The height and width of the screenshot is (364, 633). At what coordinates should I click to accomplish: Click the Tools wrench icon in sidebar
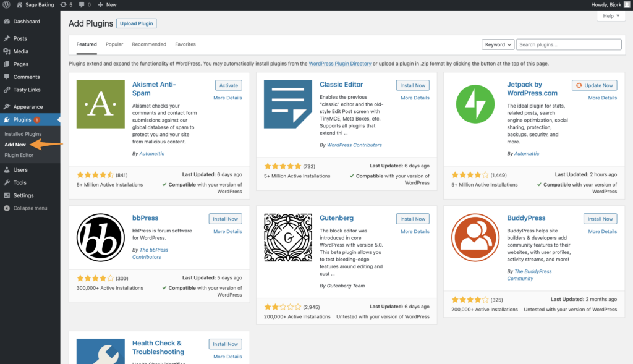[x=7, y=182]
